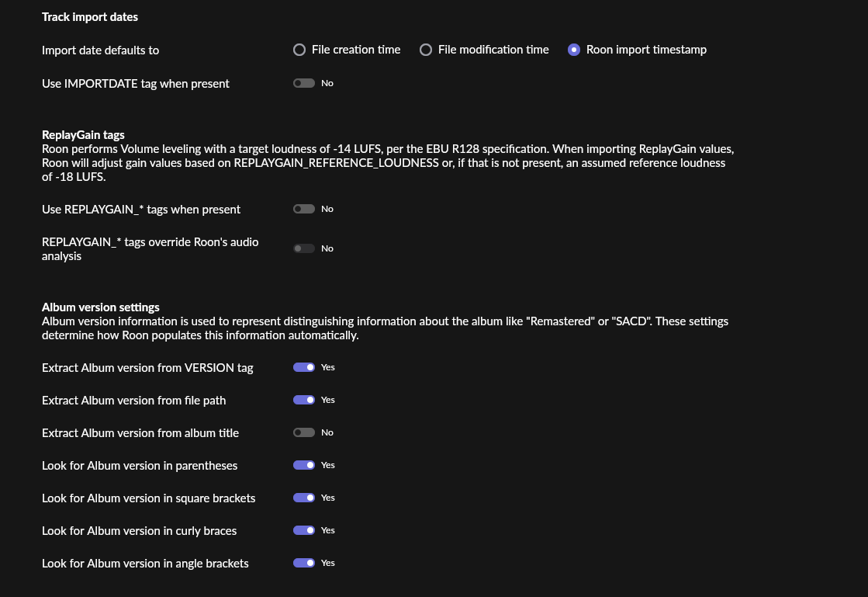
Task: Turn on Use REPLAYGAIN_* tags switch
Action: [x=304, y=209]
